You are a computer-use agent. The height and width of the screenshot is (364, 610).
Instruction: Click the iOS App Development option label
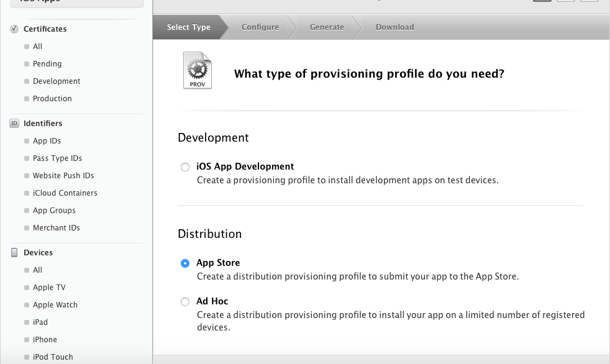point(245,166)
